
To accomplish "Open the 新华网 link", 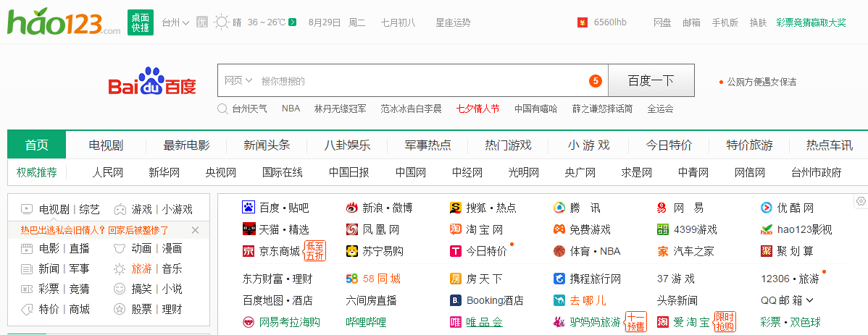I will (164, 172).
